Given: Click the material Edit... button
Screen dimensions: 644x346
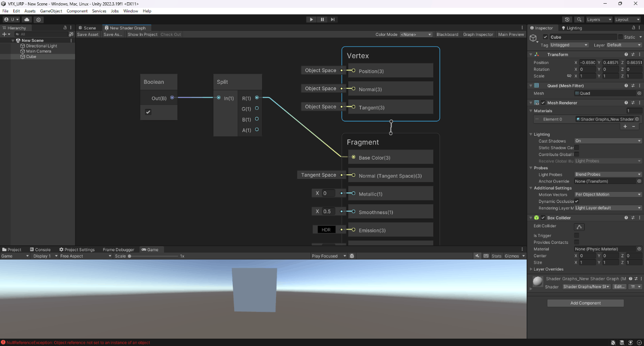Looking at the screenshot, I should [620, 287].
